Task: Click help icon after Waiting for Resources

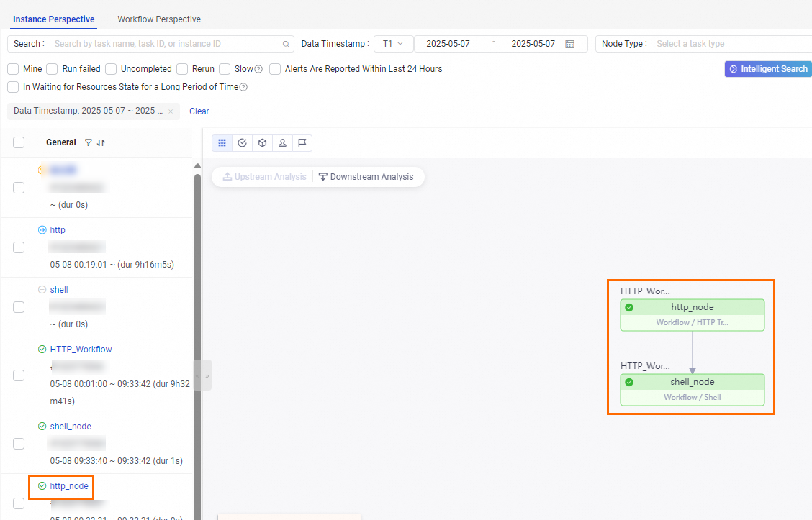Action: [x=243, y=88]
